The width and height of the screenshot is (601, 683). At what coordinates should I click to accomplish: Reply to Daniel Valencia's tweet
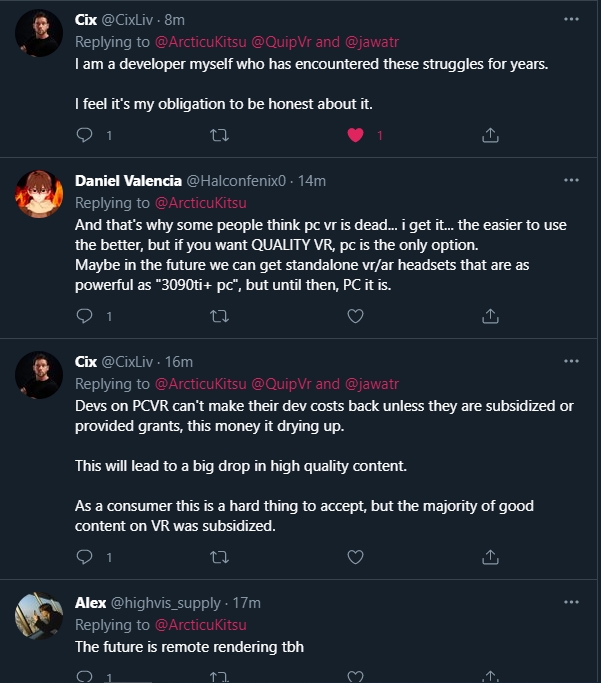click(85, 316)
